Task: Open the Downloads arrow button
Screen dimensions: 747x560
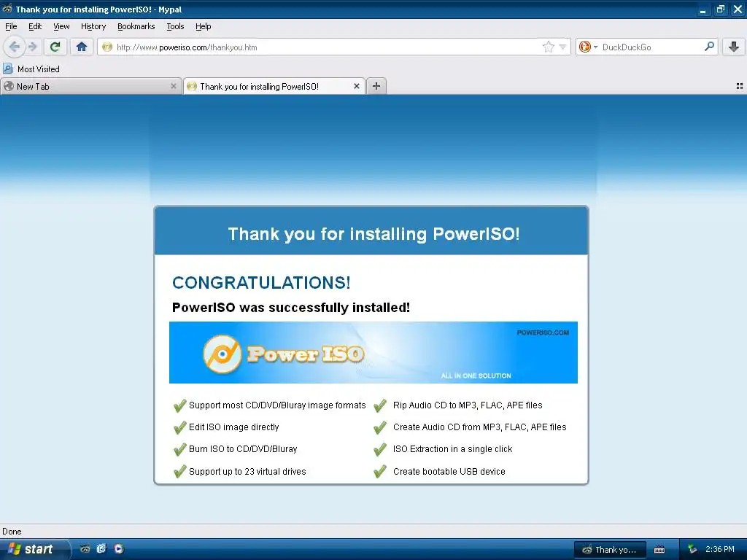Action: [x=734, y=47]
